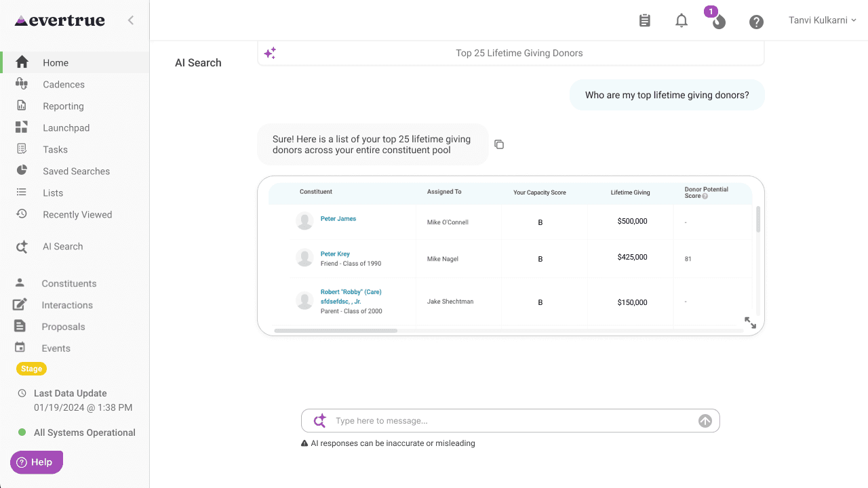Click the Constituents person icon
The width and height of the screenshot is (868, 488).
click(20, 282)
